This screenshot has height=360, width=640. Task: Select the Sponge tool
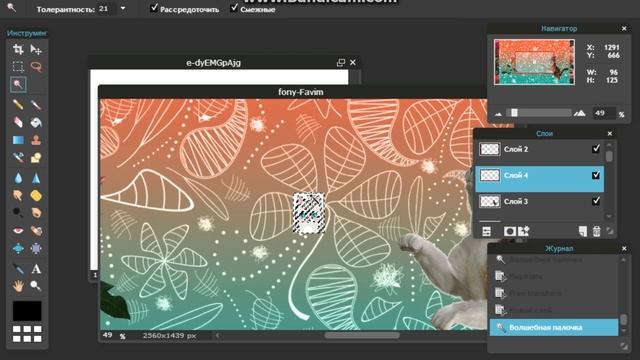pyautogui.click(x=36, y=196)
